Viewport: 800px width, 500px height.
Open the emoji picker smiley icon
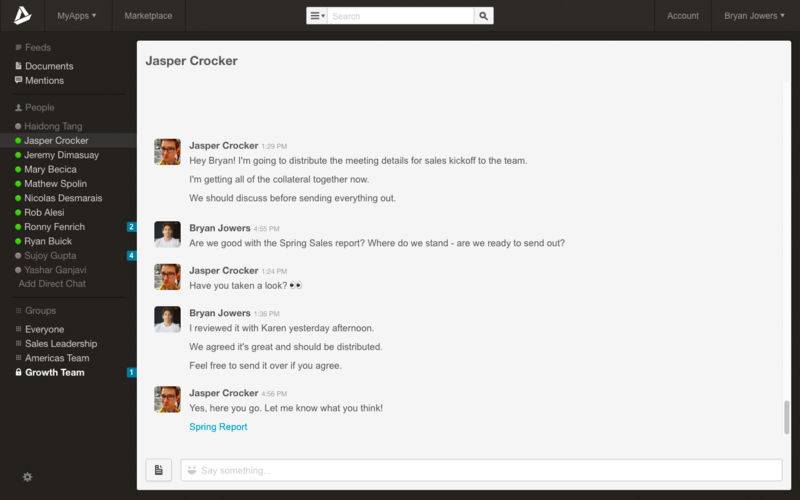pos(191,470)
